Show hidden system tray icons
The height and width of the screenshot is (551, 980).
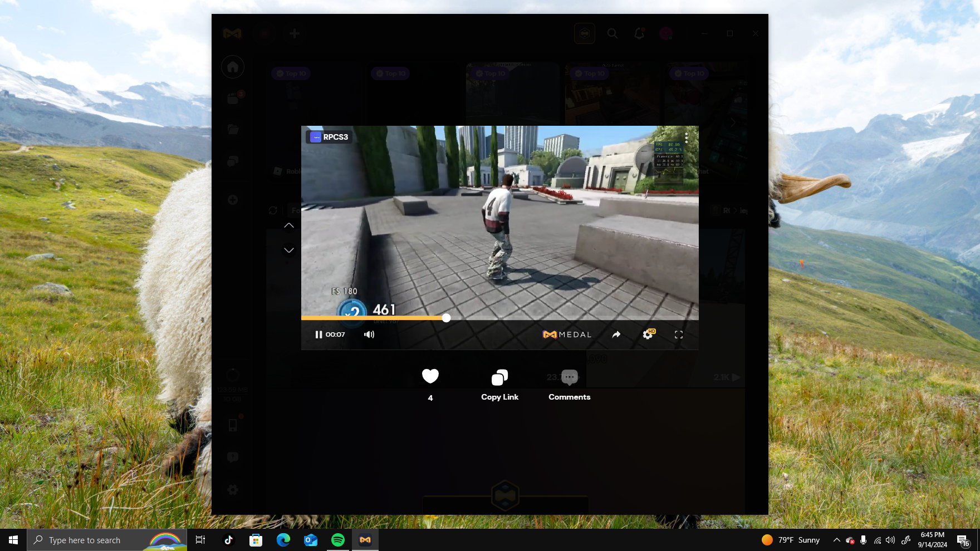[836, 540]
